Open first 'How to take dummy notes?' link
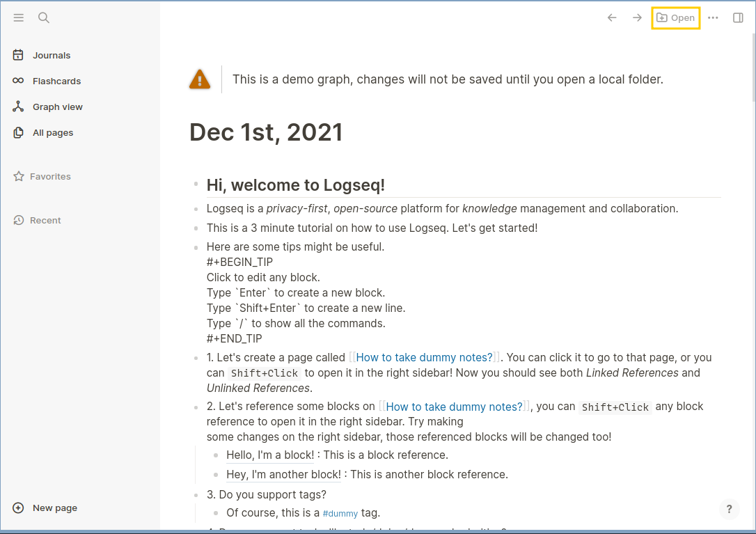The width and height of the screenshot is (756, 534). [x=424, y=357]
